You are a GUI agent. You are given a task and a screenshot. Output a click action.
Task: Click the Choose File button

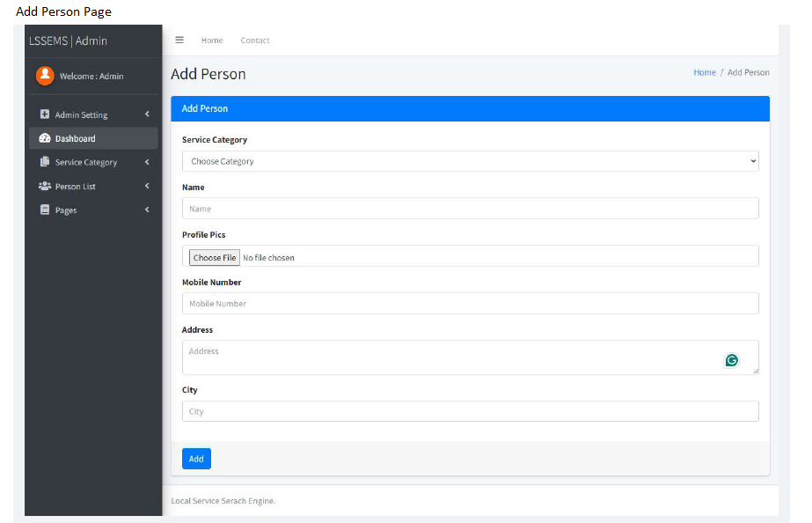215,258
